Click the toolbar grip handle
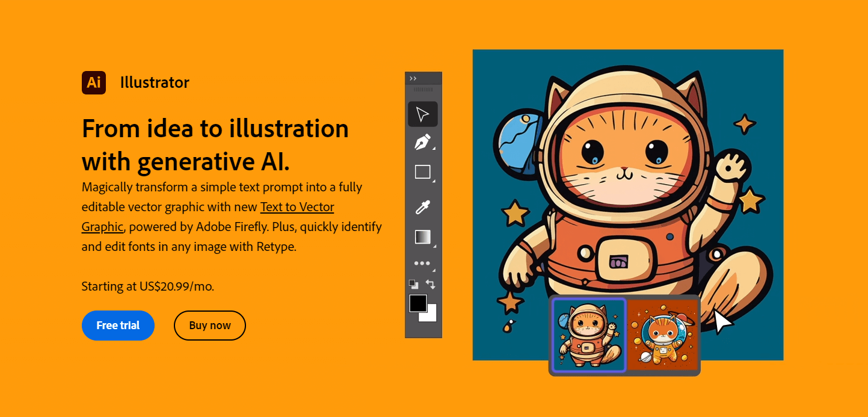Viewport: 868px width, 417px height. tap(423, 90)
